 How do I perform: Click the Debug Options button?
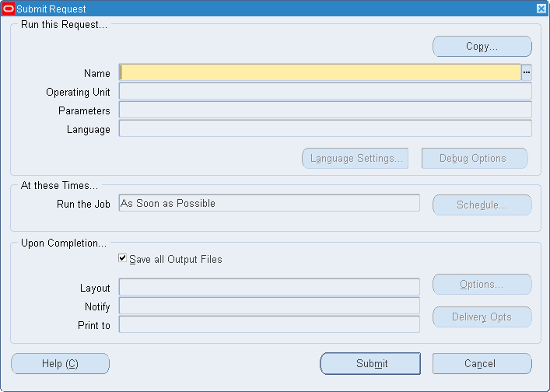pos(475,158)
